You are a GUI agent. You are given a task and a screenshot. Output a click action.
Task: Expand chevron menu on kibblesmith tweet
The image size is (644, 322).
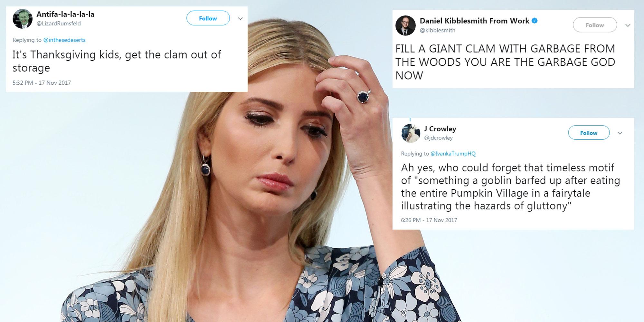[628, 25]
